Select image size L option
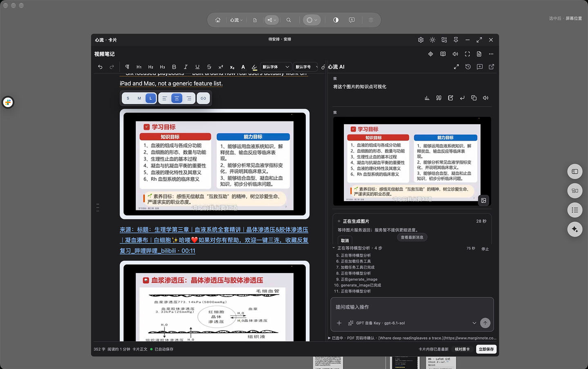The width and height of the screenshot is (588, 369). [151, 98]
